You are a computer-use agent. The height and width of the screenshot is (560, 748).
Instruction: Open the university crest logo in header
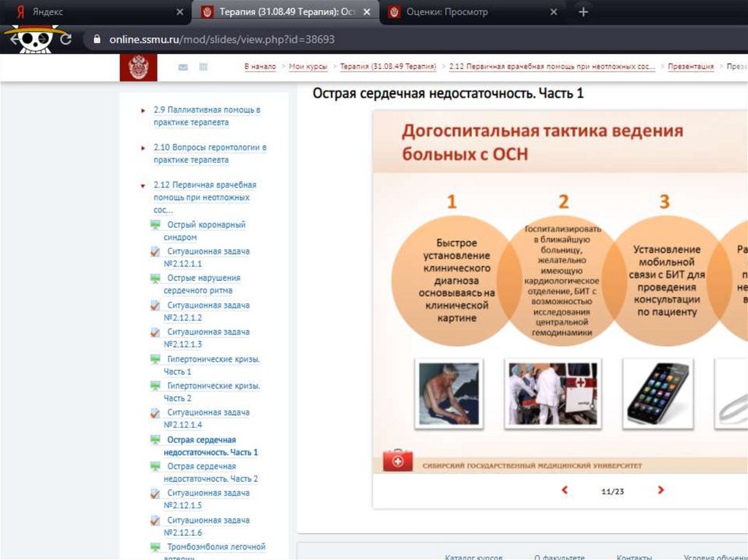[x=138, y=67]
